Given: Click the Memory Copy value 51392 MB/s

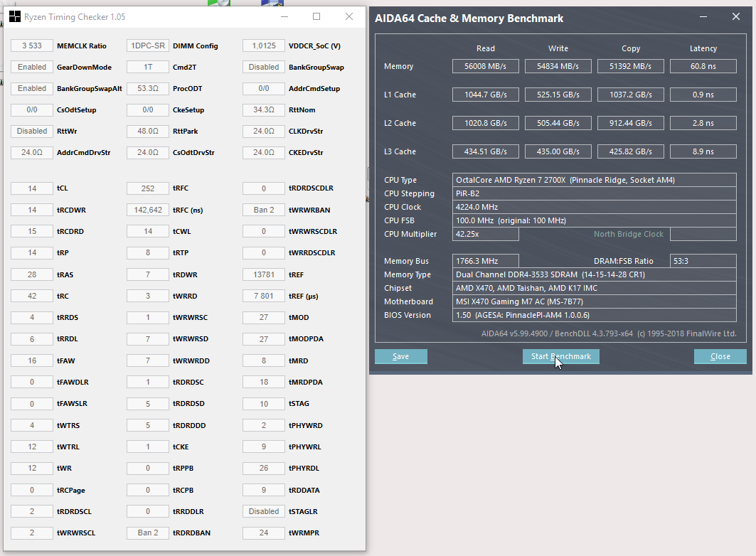Looking at the screenshot, I should (631, 67).
